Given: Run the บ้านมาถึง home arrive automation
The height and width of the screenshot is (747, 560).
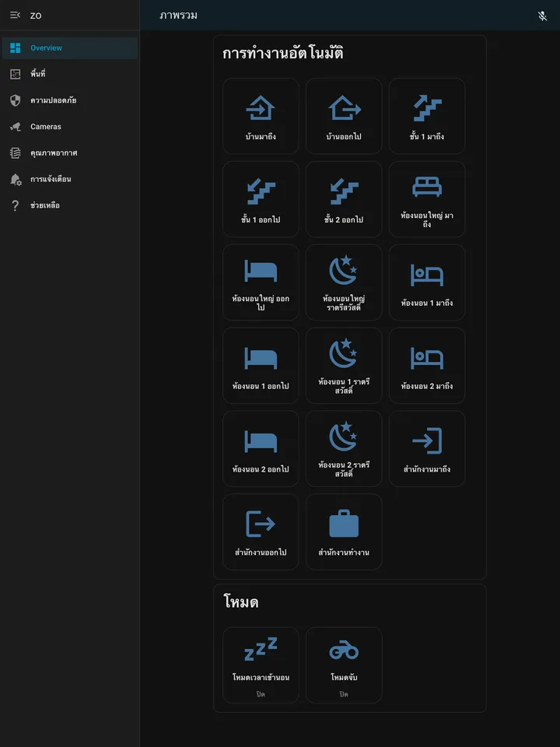Looking at the screenshot, I should (x=261, y=116).
